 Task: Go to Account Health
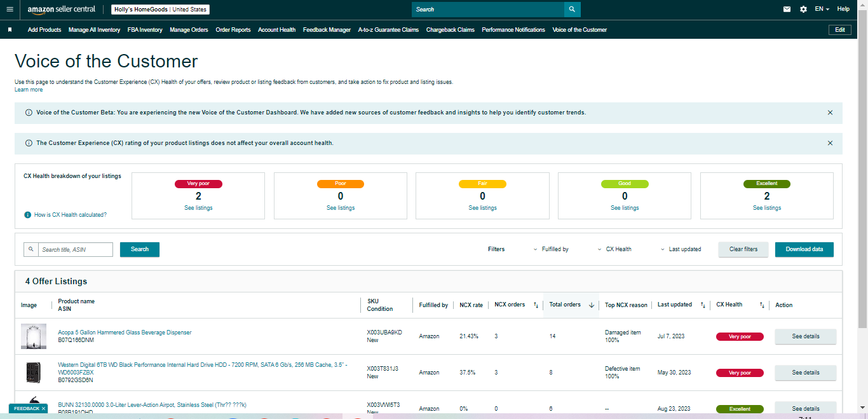[276, 30]
